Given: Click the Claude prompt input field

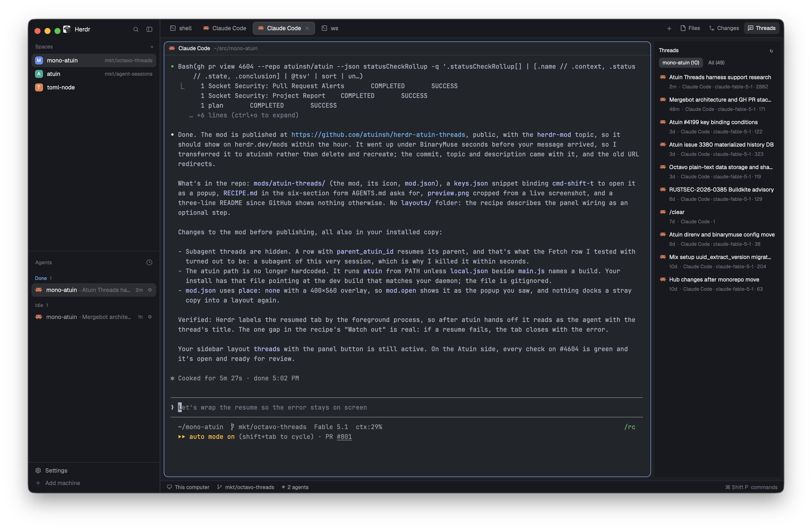Looking at the screenshot, I should (x=407, y=407).
